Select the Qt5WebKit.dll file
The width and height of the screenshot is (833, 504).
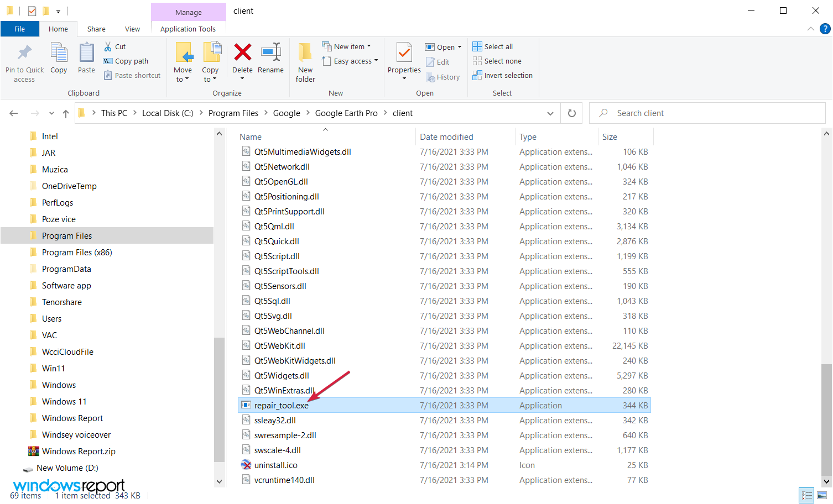[x=279, y=346]
